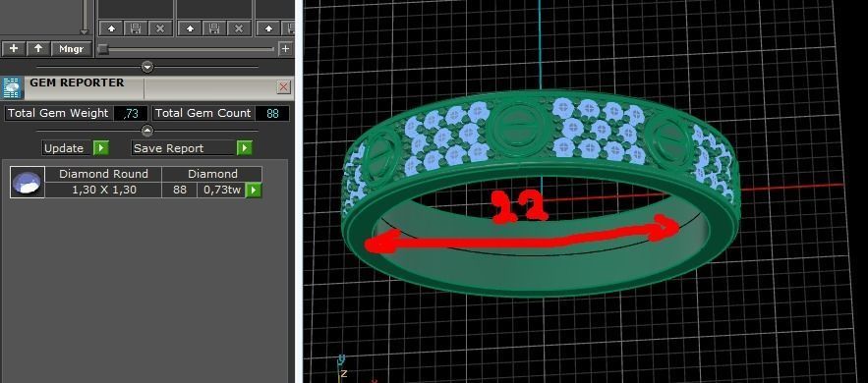Expand the diamond row with its green arrow
The image size is (868, 383).
click(254, 191)
